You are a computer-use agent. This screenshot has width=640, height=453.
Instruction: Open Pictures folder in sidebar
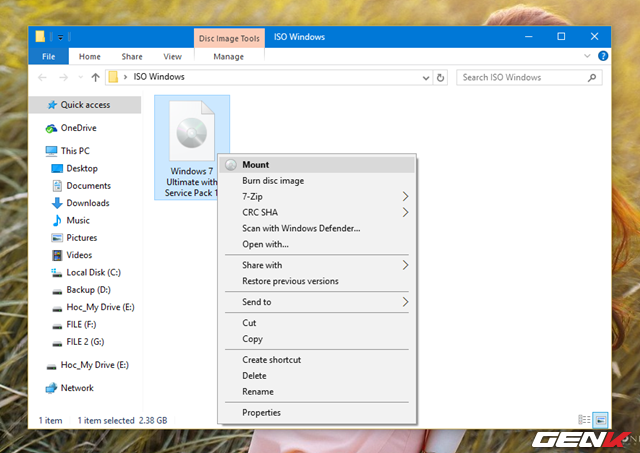tap(82, 238)
